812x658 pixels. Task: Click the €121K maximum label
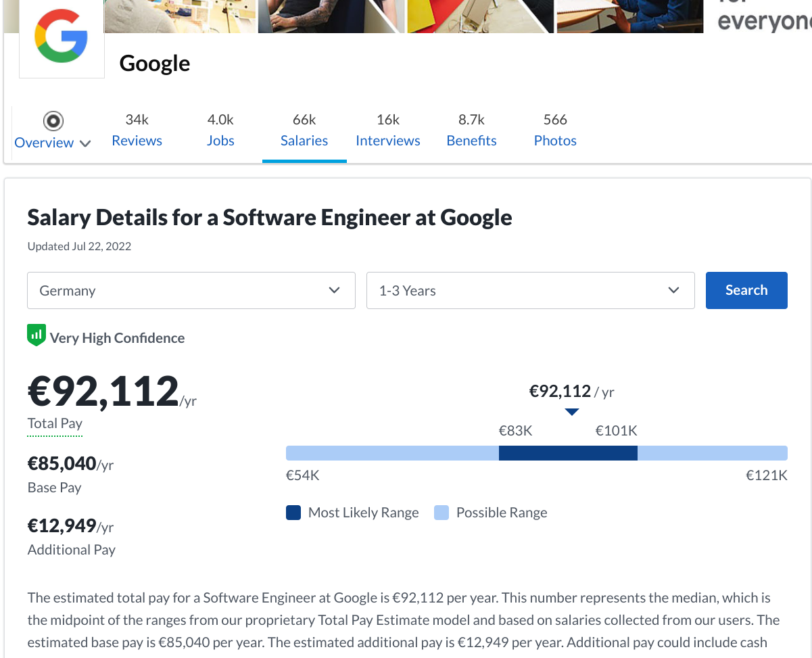767,475
